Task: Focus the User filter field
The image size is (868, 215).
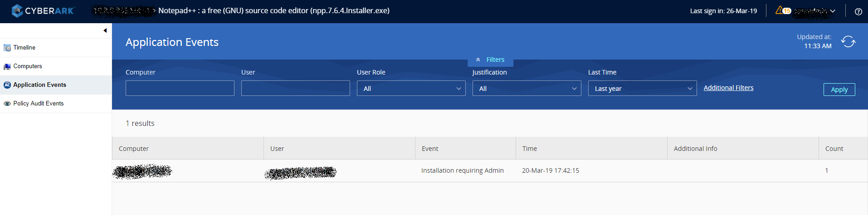Action: point(296,88)
